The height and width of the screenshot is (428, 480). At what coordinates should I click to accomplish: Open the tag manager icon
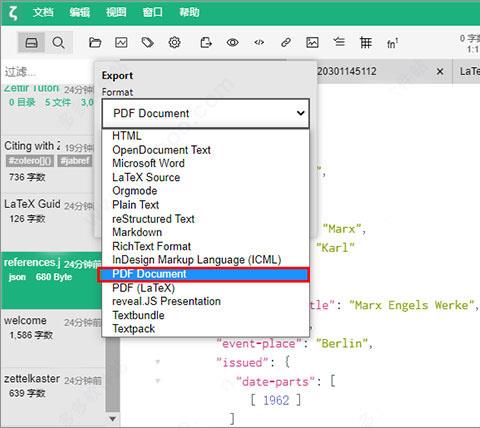pos(148,43)
